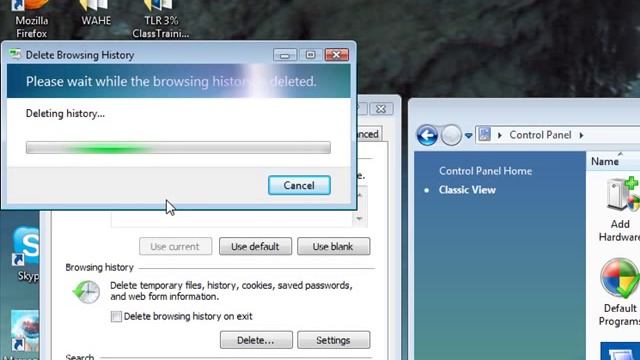The height and width of the screenshot is (360, 640).
Task: Open Mozilla Firefox desktop shortcut
Action: (x=31, y=20)
